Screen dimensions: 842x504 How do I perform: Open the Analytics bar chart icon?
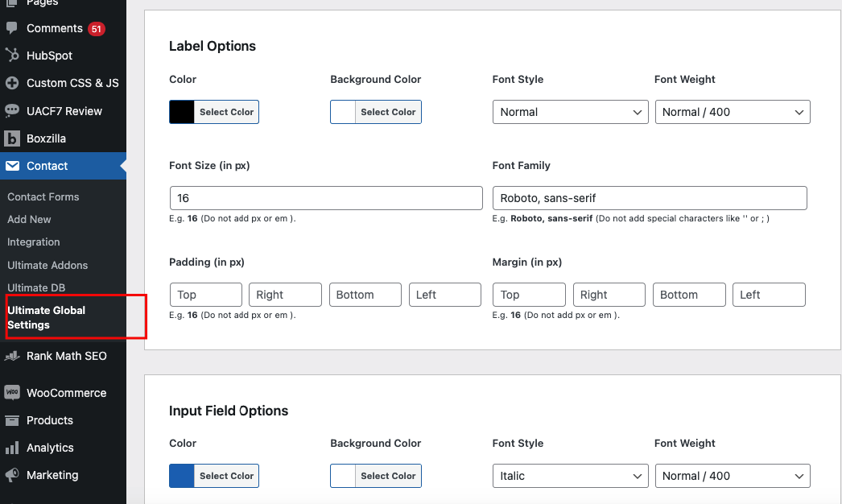[11, 448]
